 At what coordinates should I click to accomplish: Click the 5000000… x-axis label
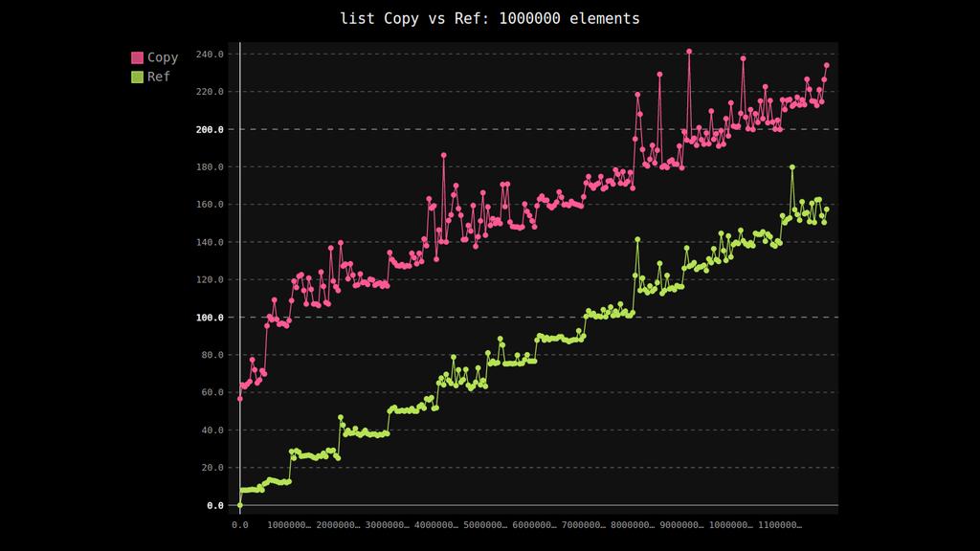click(485, 525)
